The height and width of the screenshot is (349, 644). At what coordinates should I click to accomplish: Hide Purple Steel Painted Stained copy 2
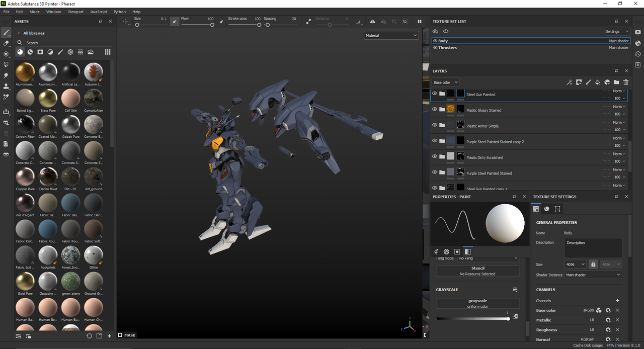[435, 141]
